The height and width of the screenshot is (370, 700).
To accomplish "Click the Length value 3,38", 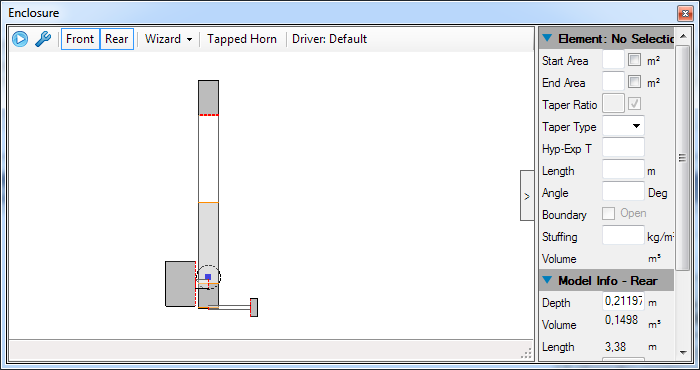I will tap(615, 346).
